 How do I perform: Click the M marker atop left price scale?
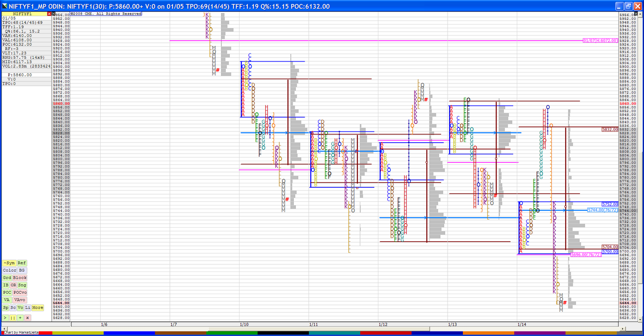54,14
